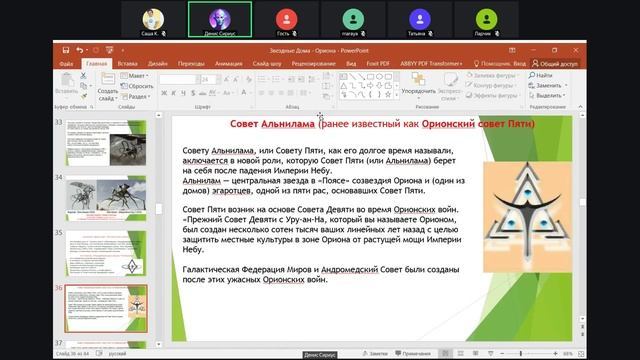Toggle strikethrough text formatting
The image size is (640, 360).
pos(202,93)
